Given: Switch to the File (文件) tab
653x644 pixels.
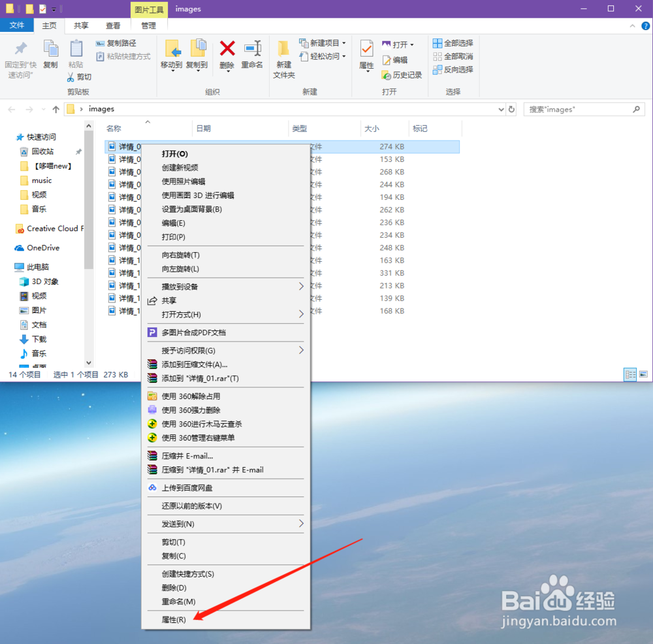Looking at the screenshot, I should pos(17,25).
